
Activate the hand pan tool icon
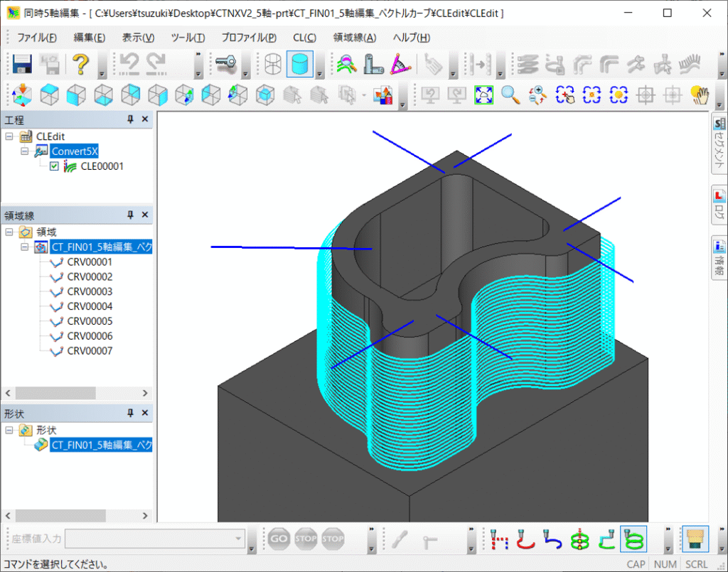[x=700, y=95]
